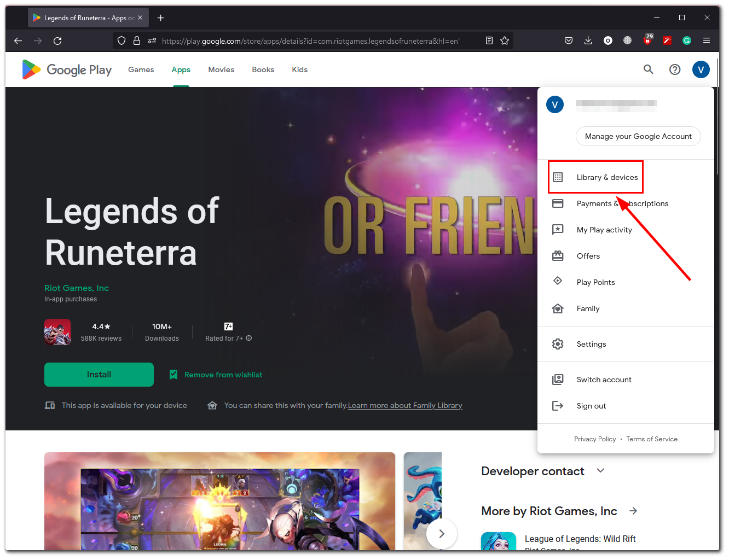
Task: Click the Legends of Runeterra app icon
Action: point(57,332)
